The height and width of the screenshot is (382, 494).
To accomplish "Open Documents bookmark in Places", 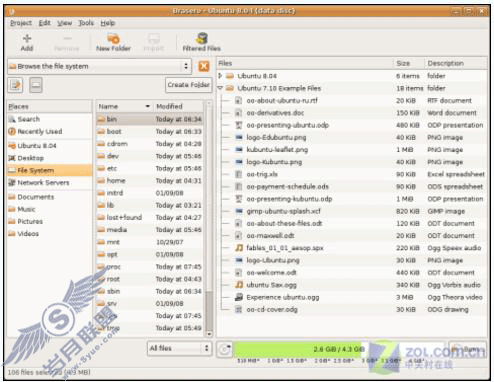I will [x=49, y=197].
